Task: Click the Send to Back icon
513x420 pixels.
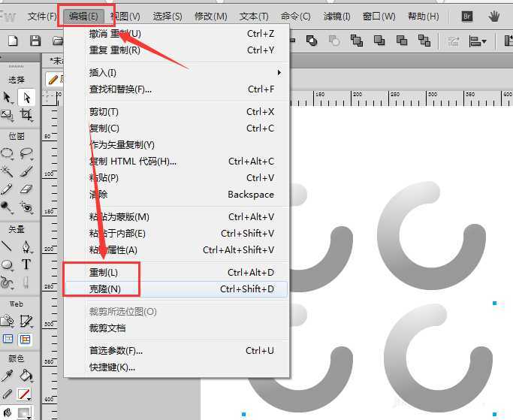Action: pyautogui.click(x=424, y=41)
